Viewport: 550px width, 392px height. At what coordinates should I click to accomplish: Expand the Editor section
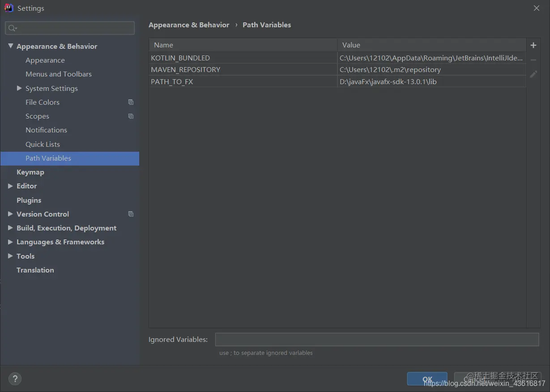pyautogui.click(x=10, y=186)
